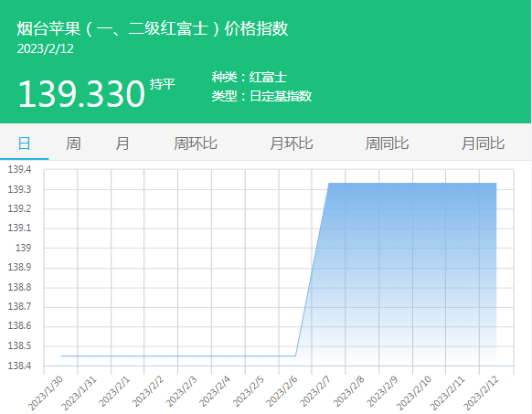Click the 2023/2/8 x-axis label

tap(349, 391)
